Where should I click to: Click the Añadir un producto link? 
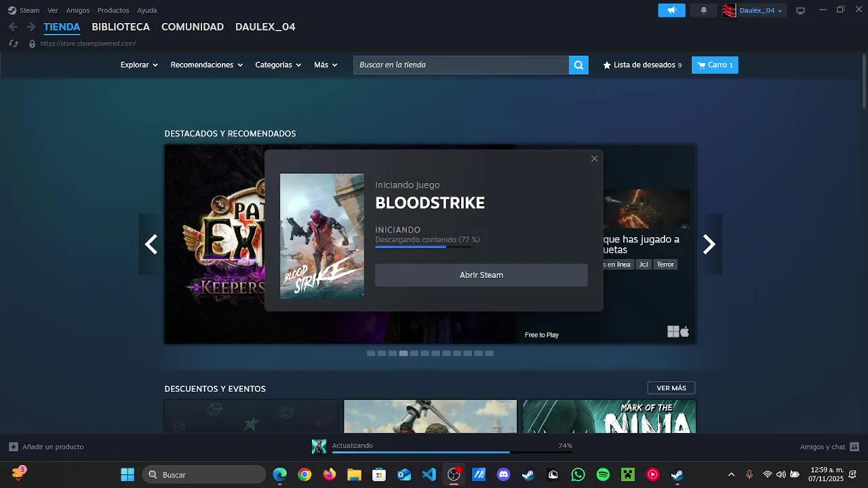(53, 447)
